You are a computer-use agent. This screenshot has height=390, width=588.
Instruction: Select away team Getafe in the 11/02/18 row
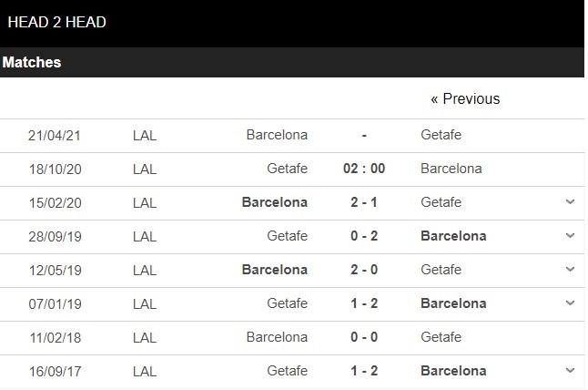pyautogui.click(x=441, y=337)
